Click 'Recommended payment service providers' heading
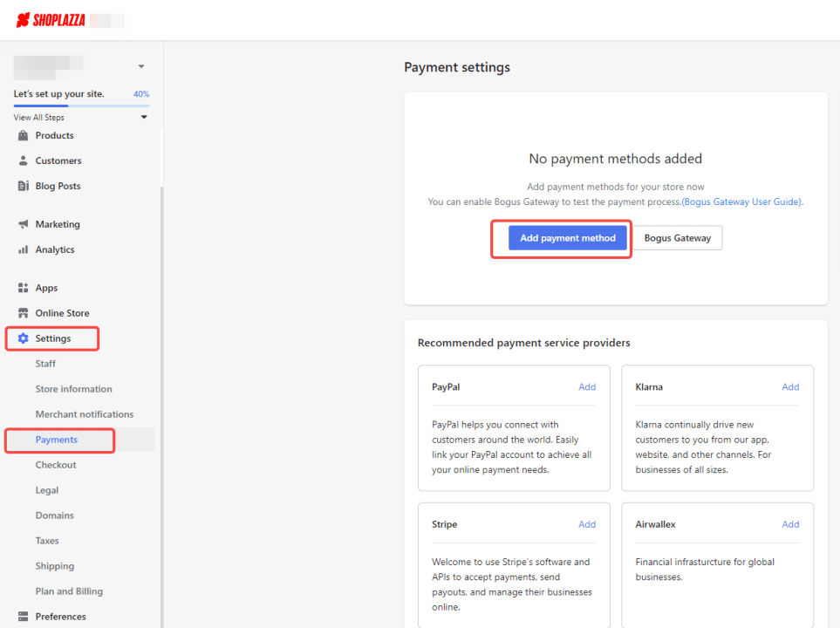This screenshot has width=840, height=628. point(524,343)
